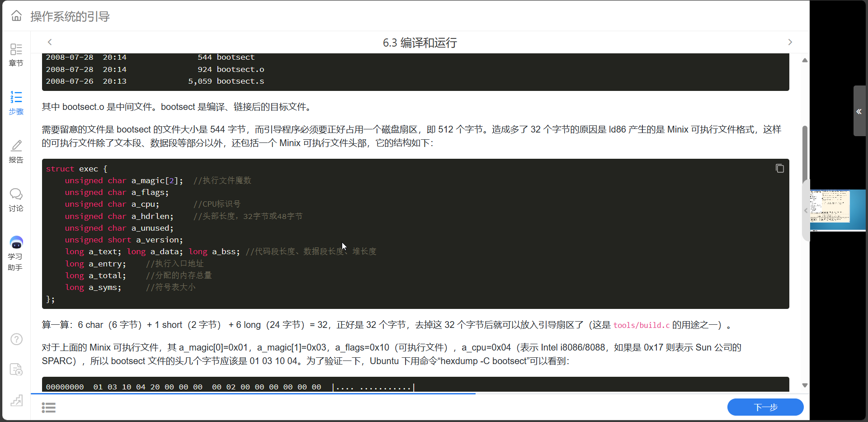Launch the 学习助手 learning assistant
Viewport: 868px width, 422px height.
point(16,252)
